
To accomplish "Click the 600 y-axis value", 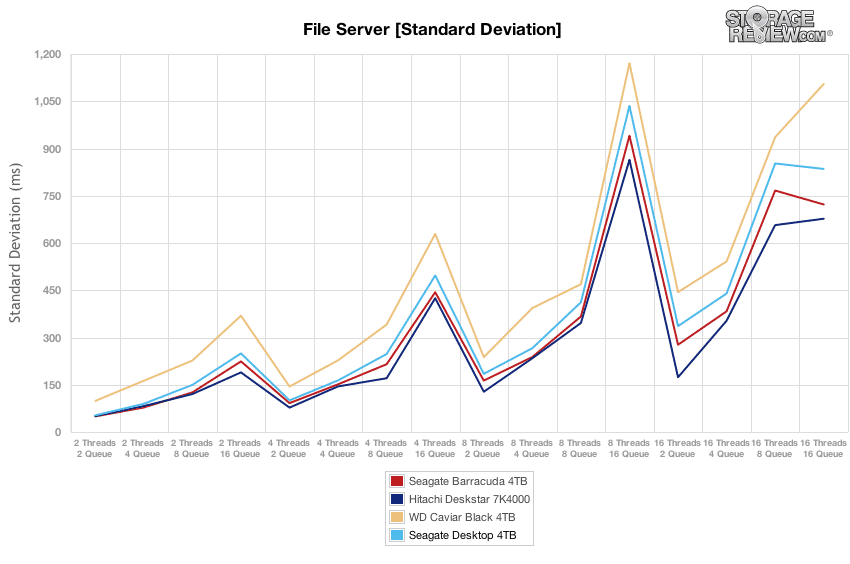I will 53,243.
